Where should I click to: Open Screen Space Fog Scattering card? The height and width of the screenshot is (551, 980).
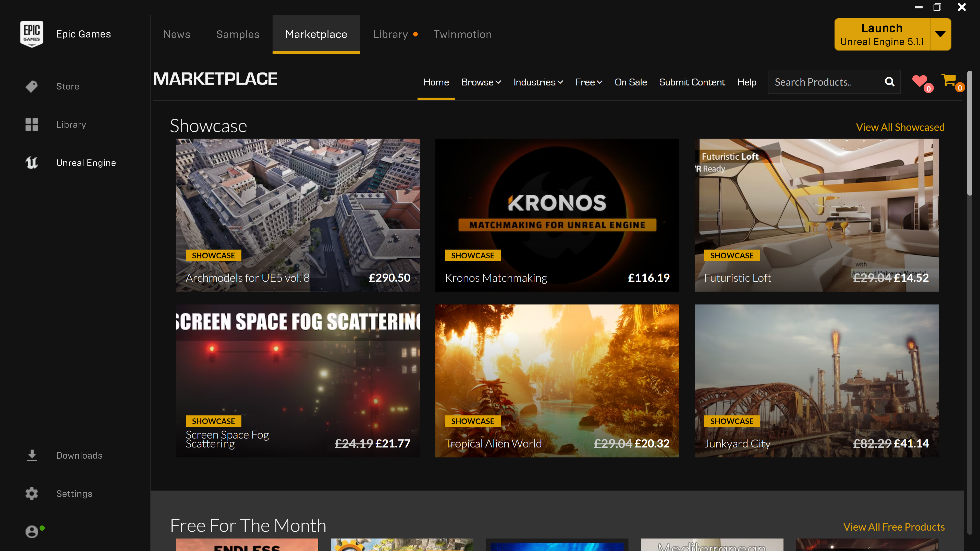click(298, 381)
